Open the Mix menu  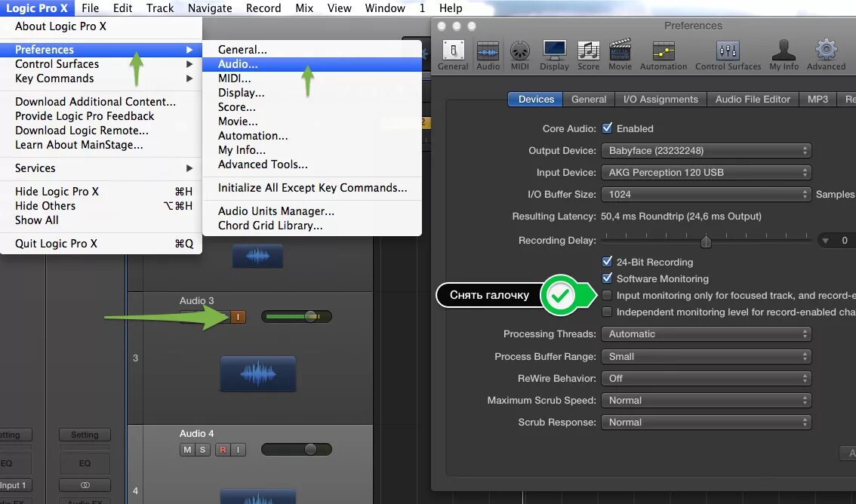(x=304, y=8)
